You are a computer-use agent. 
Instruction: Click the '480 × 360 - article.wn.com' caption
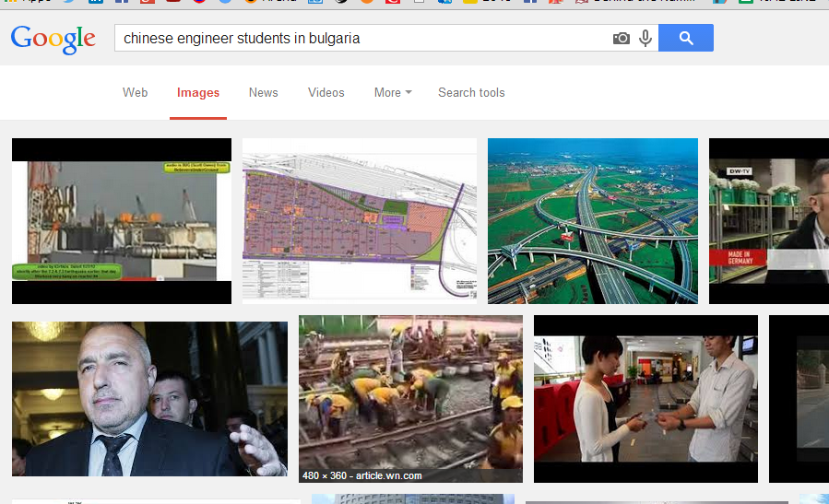pos(362,475)
